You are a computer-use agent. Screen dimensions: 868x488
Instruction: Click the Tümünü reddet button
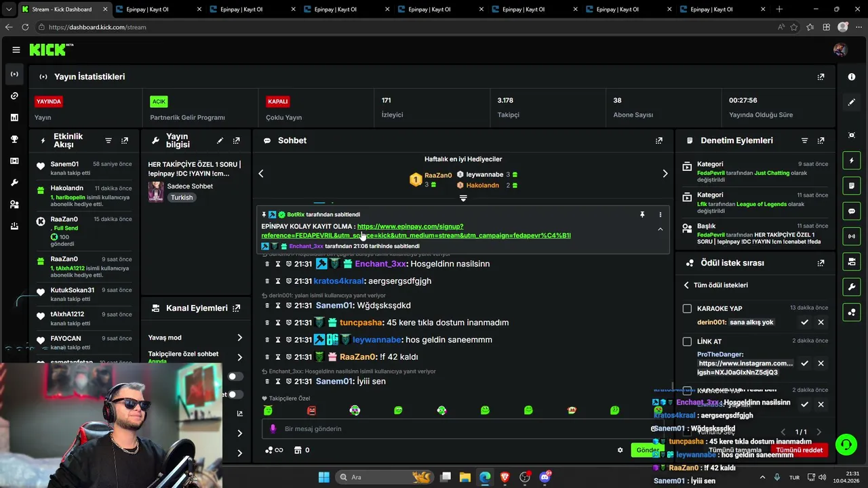[799, 450]
